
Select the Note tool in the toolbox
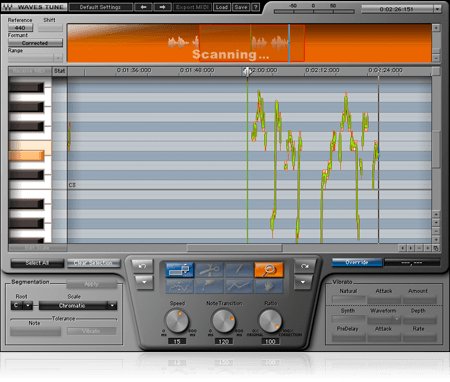pyautogui.click(x=180, y=270)
